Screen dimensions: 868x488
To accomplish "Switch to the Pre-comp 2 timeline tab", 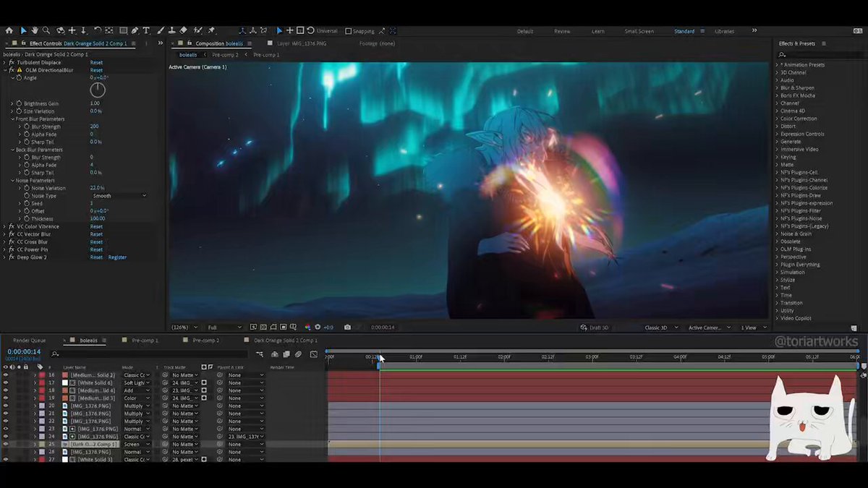I will coord(205,341).
